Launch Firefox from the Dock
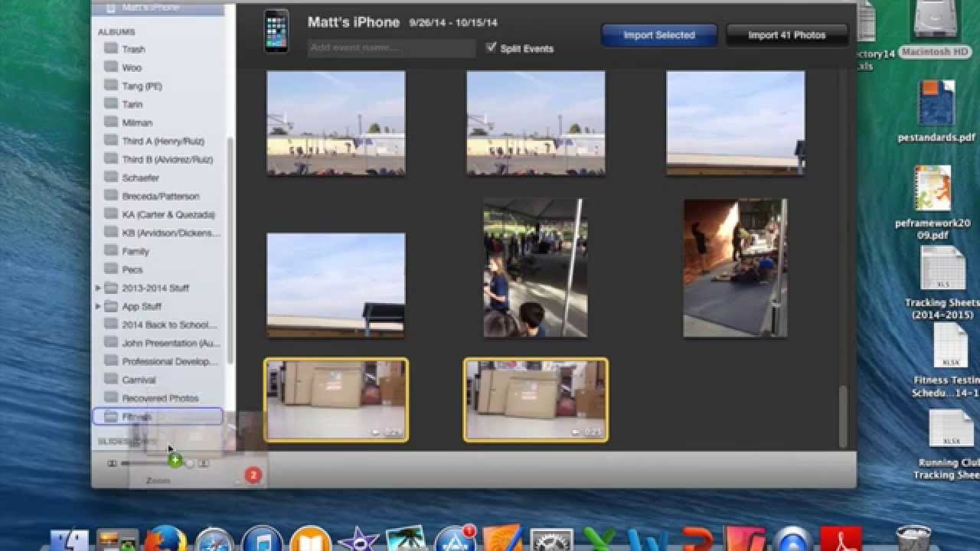Screen dimensions: 980x551 166,540
